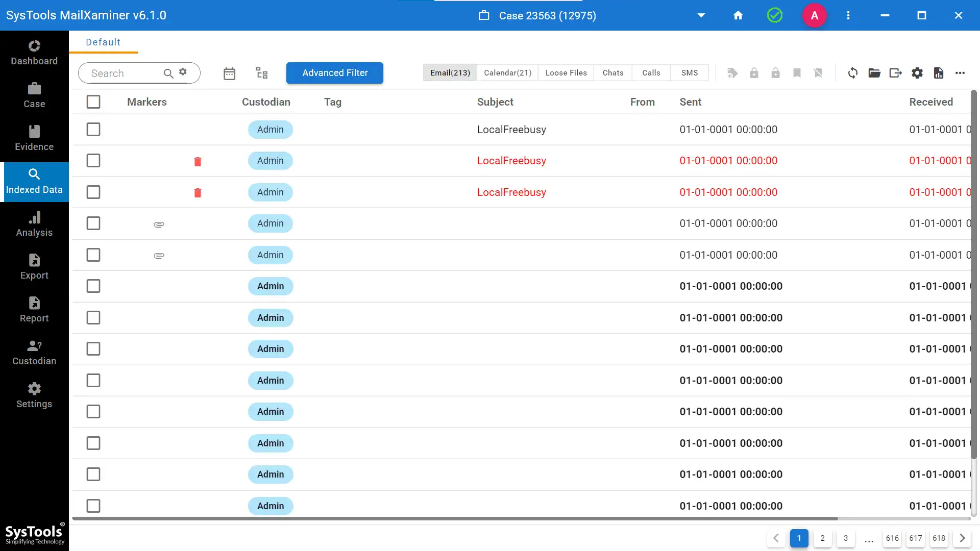Viewport: 980px width, 551px height.
Task: Open the user avatar A menu
Action: pos(815,15)
